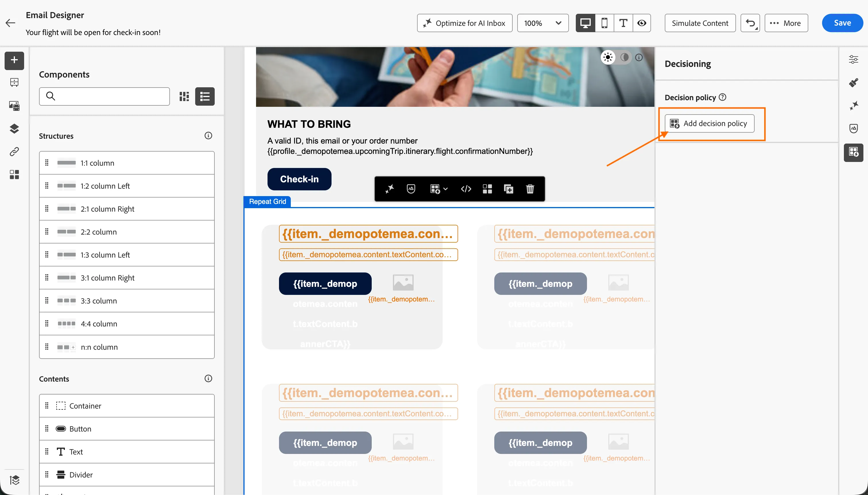Click the info icon next to Contents
The width and height of the screenshot is (868, 495).
tap(208, 378)
